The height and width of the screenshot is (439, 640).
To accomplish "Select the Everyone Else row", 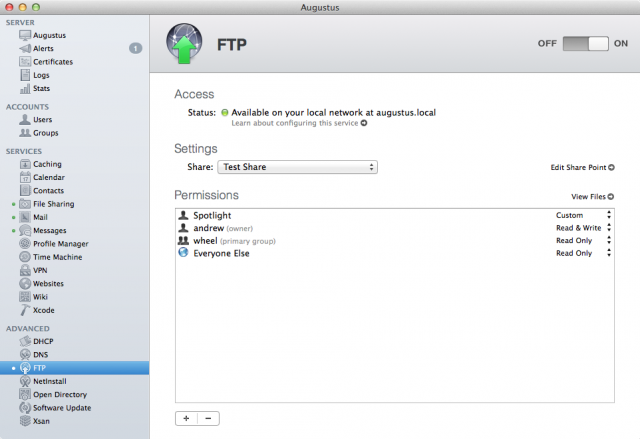I will [395, 253].
